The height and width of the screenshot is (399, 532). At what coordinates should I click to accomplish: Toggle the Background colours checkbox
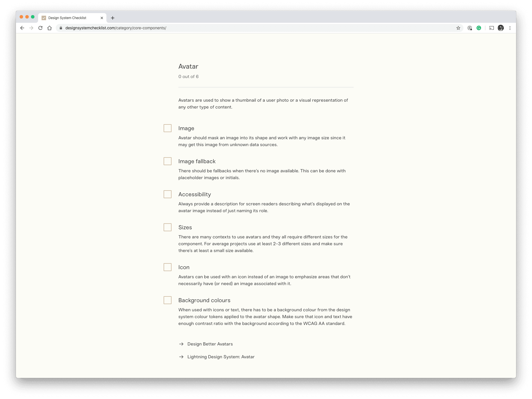click(168, 300)
